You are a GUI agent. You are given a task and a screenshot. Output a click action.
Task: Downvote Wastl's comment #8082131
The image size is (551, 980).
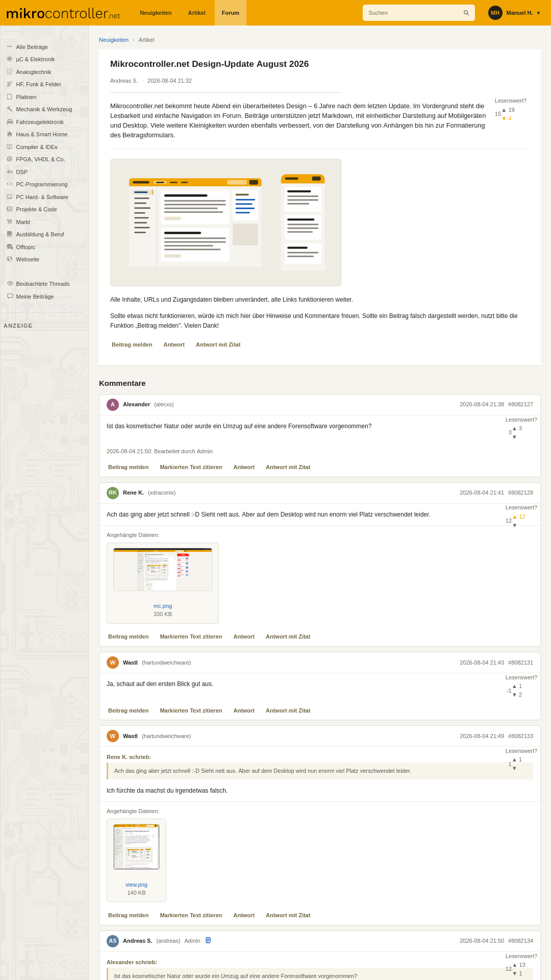click(x=514, y=695)
